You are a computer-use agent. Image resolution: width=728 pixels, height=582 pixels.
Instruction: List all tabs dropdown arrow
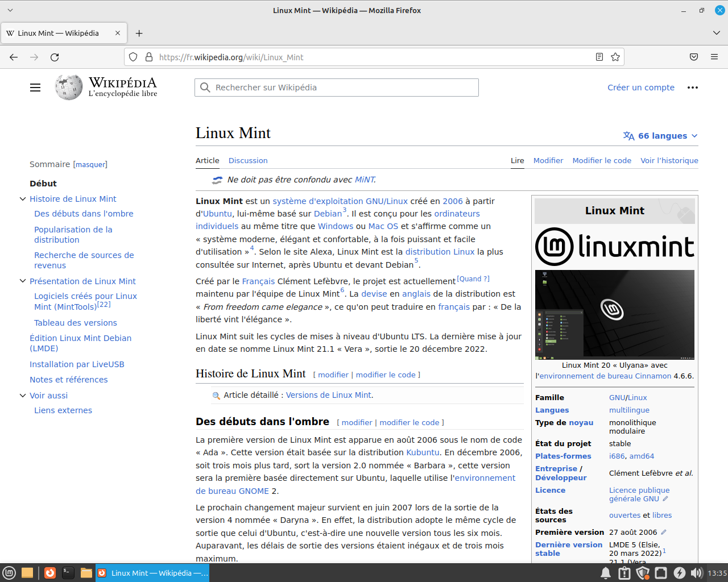717,33
